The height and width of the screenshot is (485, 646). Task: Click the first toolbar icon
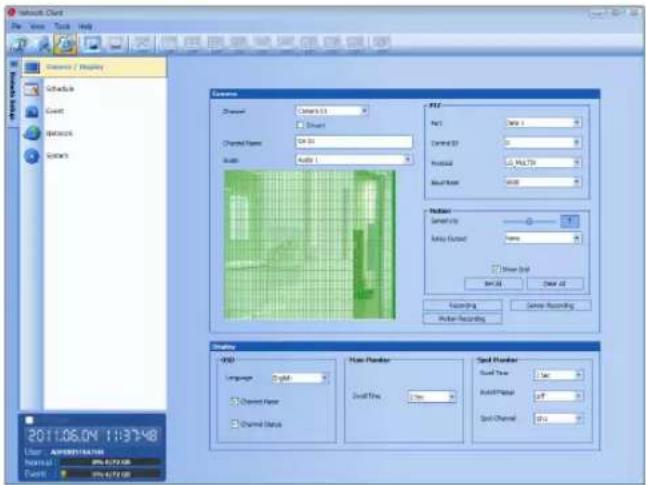[19, 44]
